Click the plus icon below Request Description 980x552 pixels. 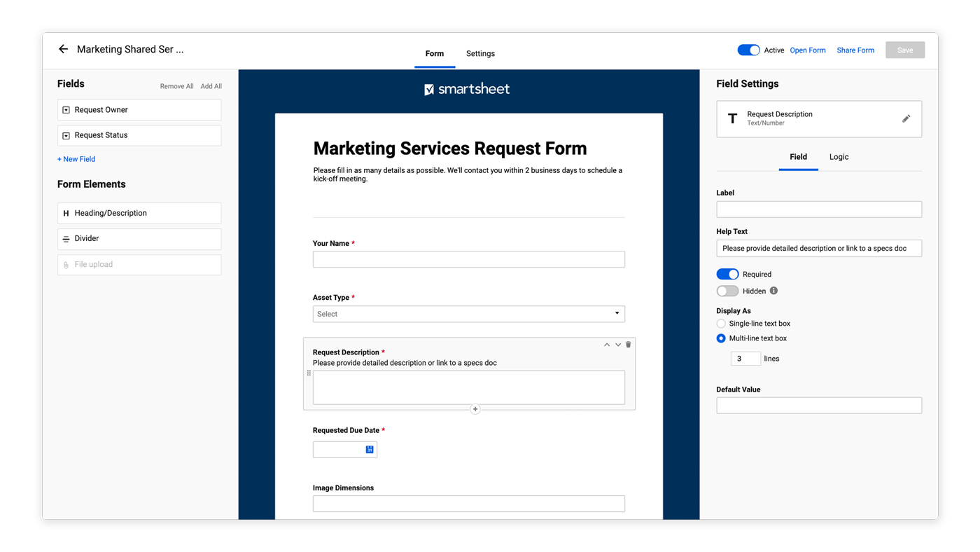click(475, 409)
